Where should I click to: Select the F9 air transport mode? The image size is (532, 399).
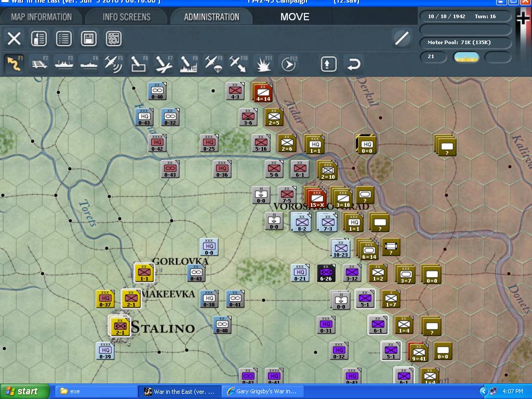214,63
